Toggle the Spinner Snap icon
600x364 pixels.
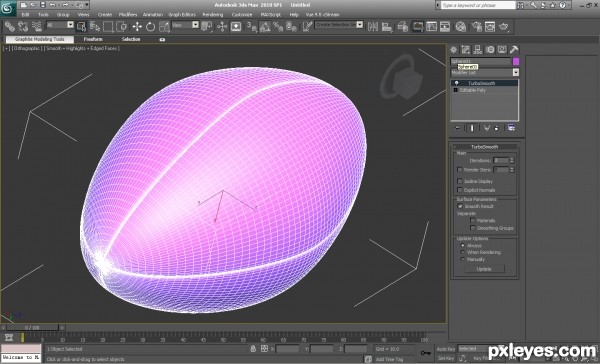[291, 26]
